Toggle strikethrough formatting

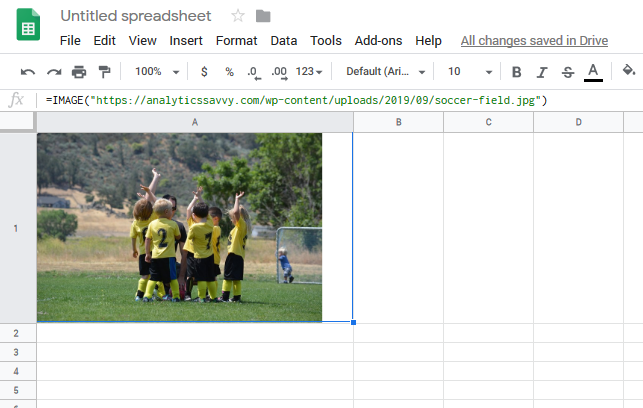(x=568, y=72)
